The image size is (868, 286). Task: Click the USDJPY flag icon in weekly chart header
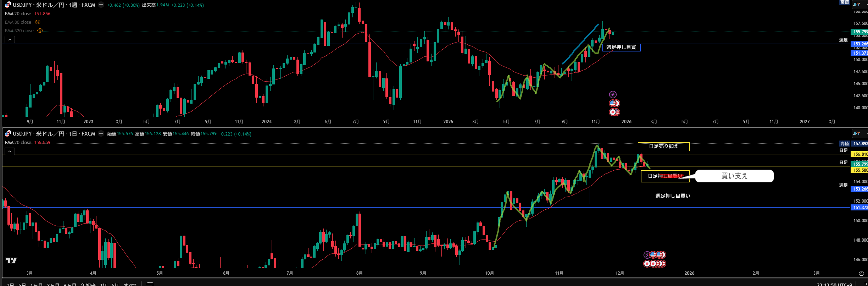(x=8, y=5)
